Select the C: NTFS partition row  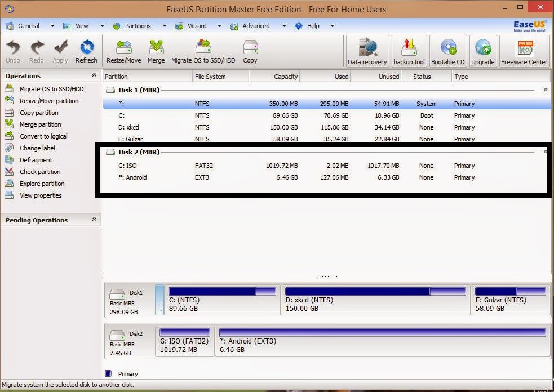click(327, 115)
